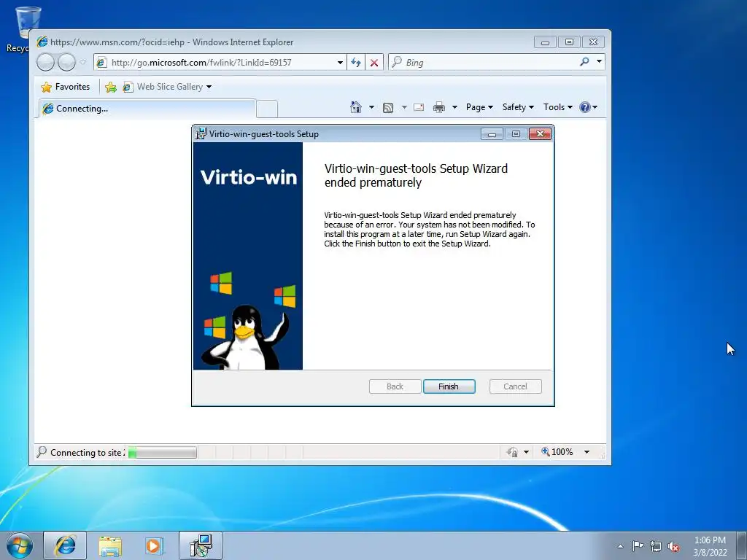
Task: Click the greyed-out Cancel button in setup
Action: click(x=515, y=386)
